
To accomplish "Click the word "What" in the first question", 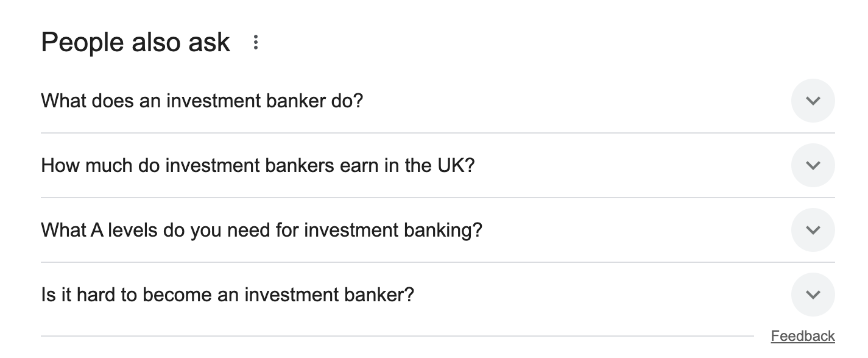I will coord(64,101).
